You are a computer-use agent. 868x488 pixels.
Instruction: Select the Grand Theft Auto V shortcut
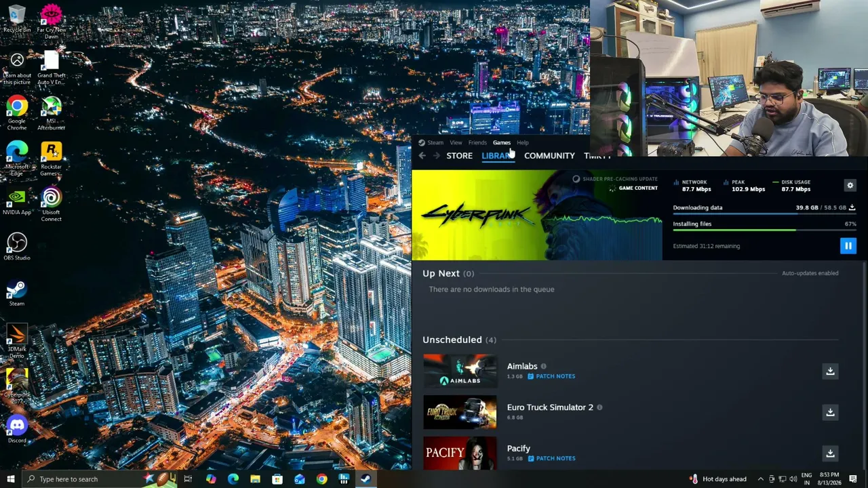(x=51, y=68)
